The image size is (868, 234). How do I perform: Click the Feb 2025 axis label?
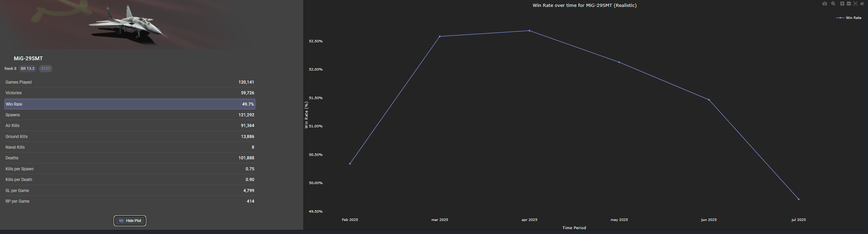[x=350, y=220]
